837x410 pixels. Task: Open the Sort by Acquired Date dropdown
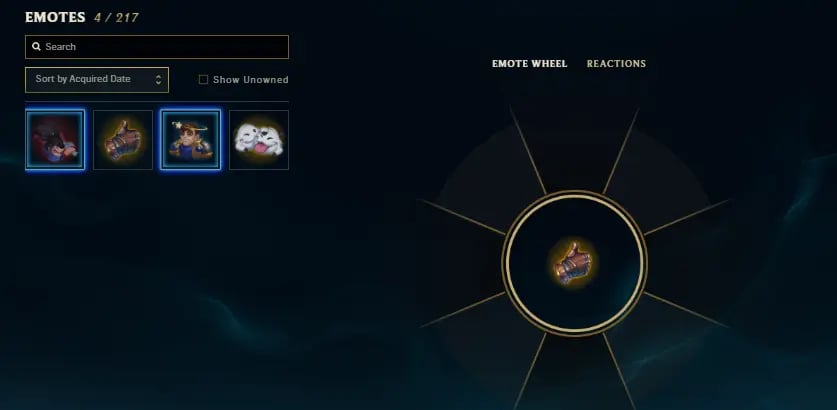pos(97,80)
